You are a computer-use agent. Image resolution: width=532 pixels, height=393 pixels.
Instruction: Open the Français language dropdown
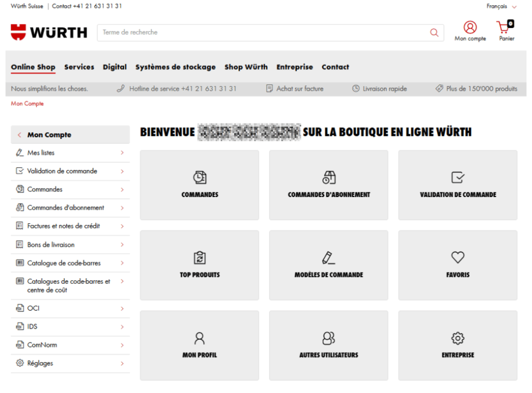coord(501,6)
